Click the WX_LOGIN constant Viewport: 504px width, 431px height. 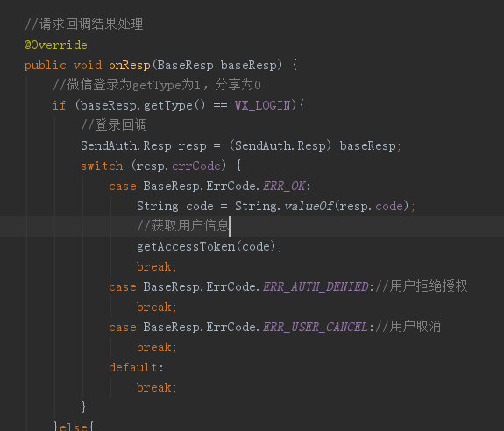[x=263, y=105]
